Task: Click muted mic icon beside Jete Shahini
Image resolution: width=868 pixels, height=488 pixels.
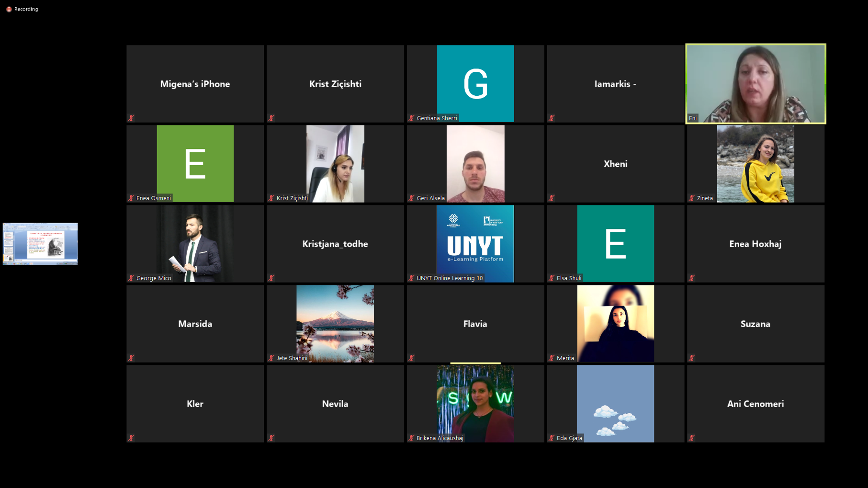Action: (271, 358)
